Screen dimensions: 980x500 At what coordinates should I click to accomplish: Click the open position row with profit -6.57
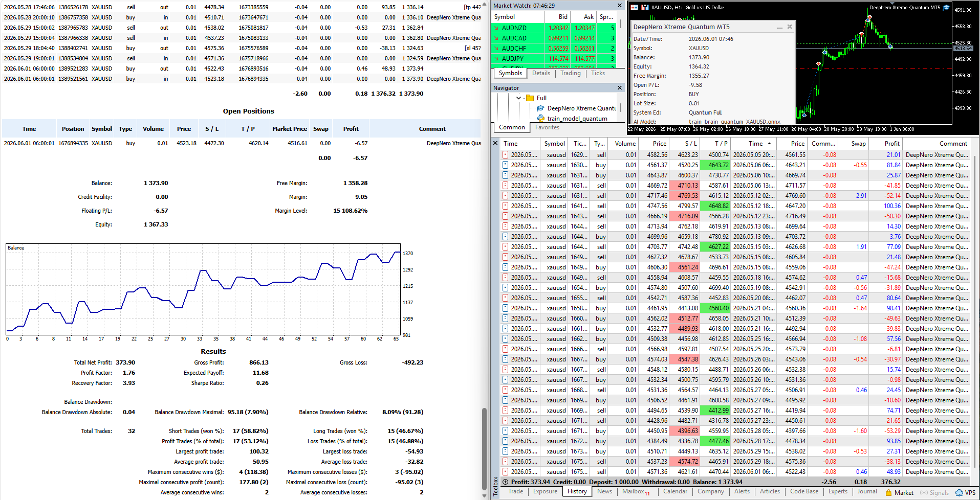242,143
